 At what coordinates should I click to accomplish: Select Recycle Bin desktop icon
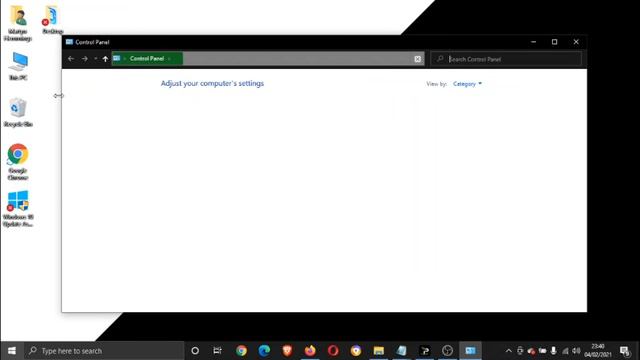[x=18, y=112]
